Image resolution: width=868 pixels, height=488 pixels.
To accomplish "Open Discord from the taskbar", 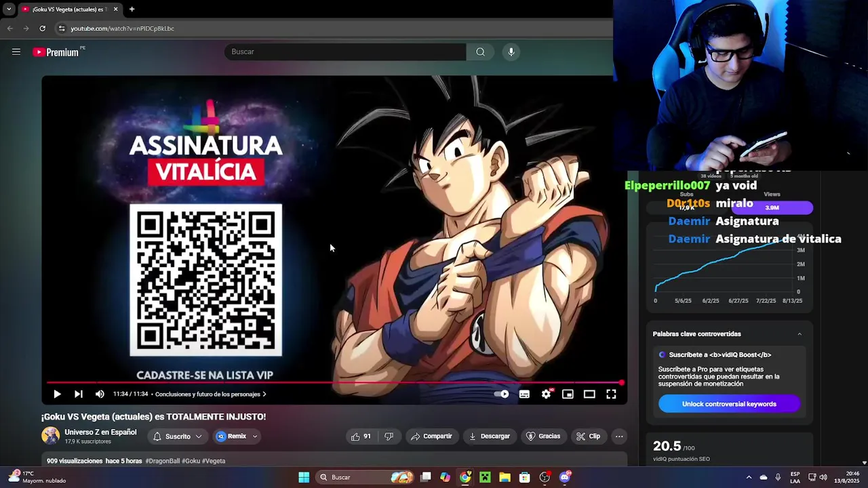I will (565, 477).
